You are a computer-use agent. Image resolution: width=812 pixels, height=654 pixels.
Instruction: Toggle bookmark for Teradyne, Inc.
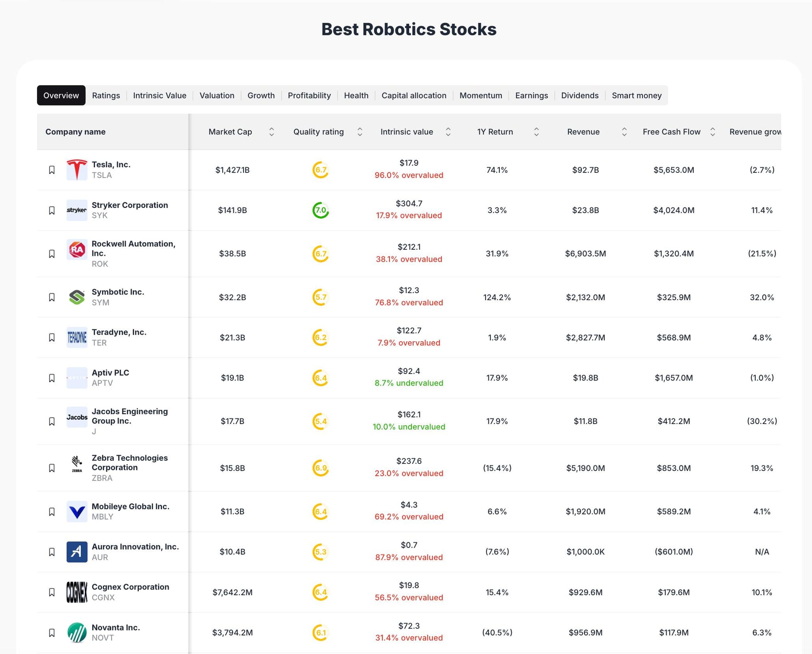tap(52, 337)
